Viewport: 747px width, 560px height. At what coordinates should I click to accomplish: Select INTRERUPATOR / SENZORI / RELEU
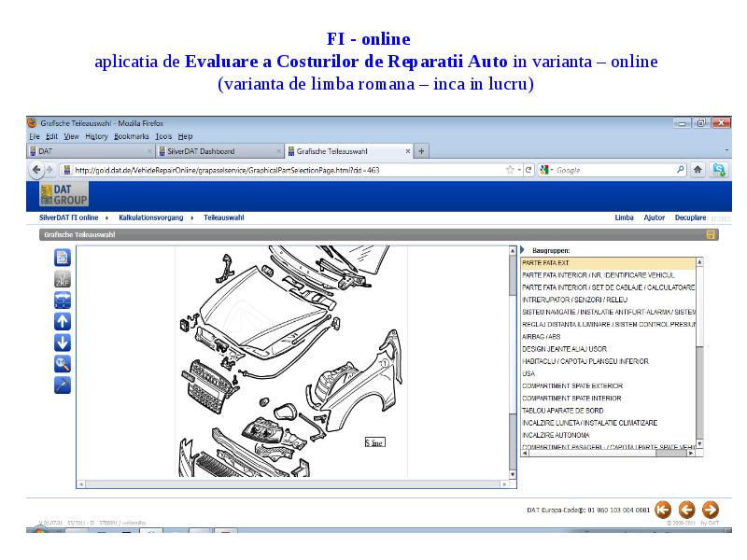[x=609, y=300]
